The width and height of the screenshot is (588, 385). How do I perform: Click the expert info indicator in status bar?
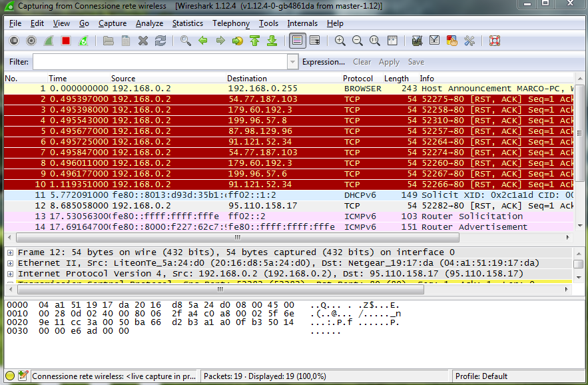10,376
